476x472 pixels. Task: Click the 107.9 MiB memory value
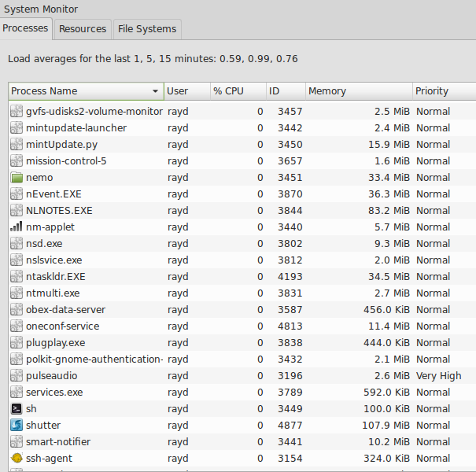pos(386,426)
